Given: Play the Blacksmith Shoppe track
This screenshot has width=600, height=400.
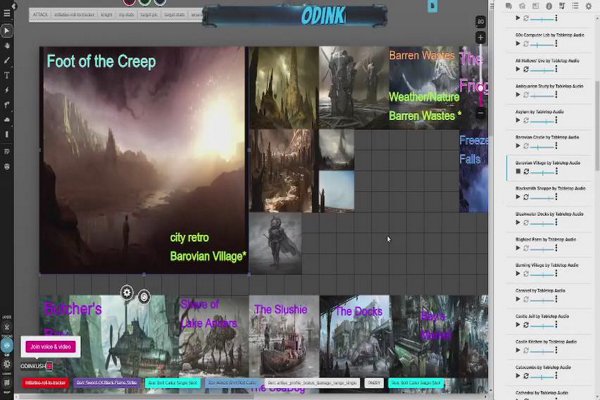Looking at the screenshot, I should click(x=518, y=197).
